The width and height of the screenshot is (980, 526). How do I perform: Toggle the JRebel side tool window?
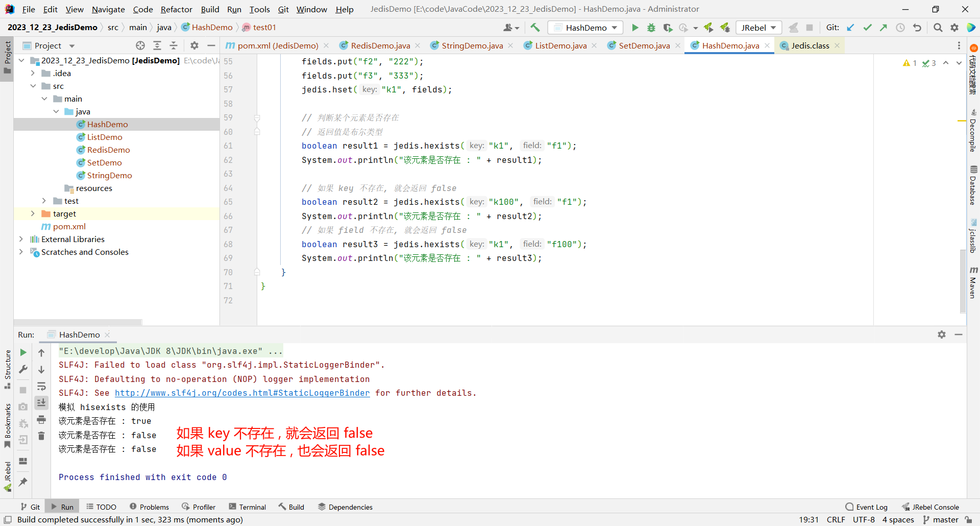7,476
